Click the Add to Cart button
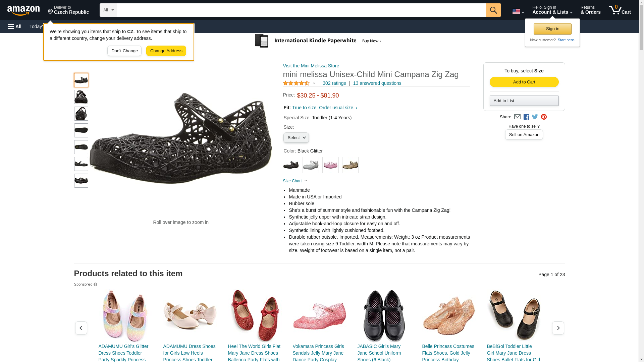 point(524,82)
